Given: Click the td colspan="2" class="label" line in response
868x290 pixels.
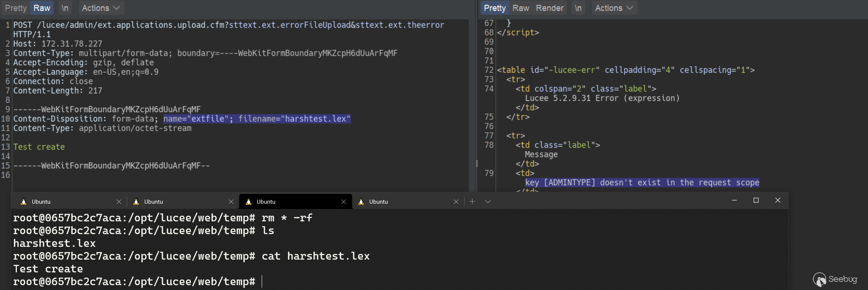Looking at the screenshot, I should click(x=586, y=89).
